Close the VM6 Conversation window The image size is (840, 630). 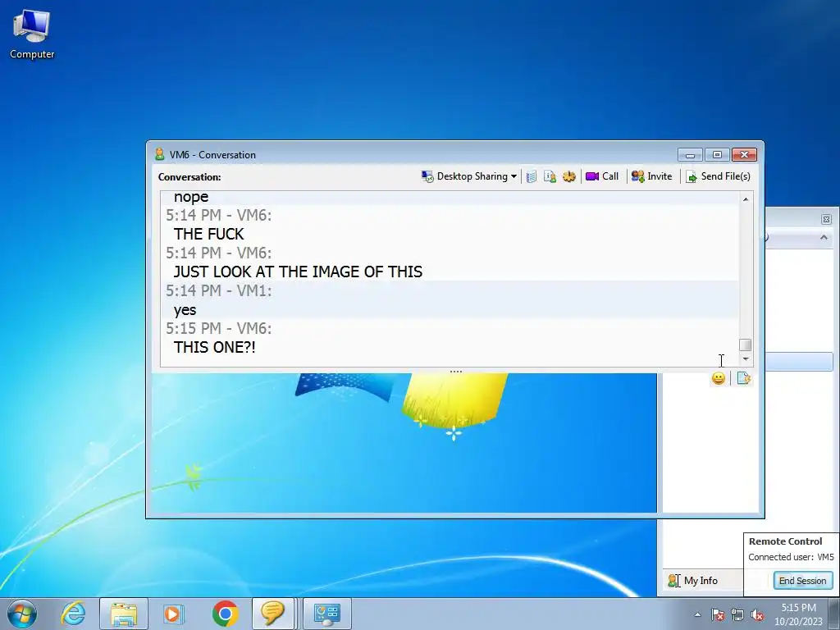pos(744,155)
